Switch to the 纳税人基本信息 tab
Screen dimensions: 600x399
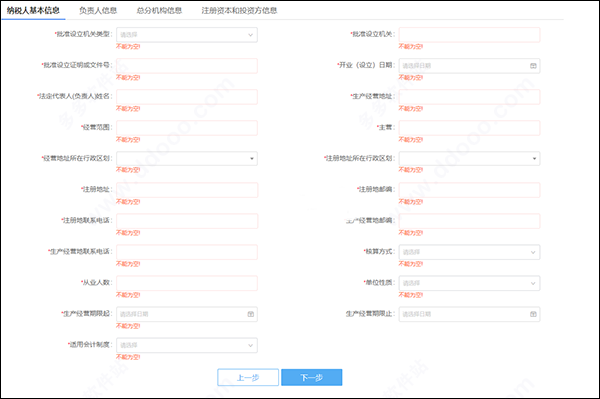(33, 10)
